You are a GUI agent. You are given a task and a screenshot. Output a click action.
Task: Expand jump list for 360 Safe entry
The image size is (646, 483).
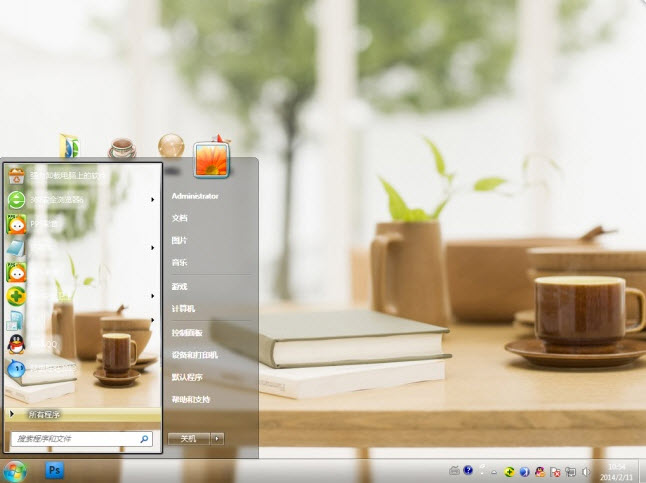(x=152, y=296)
